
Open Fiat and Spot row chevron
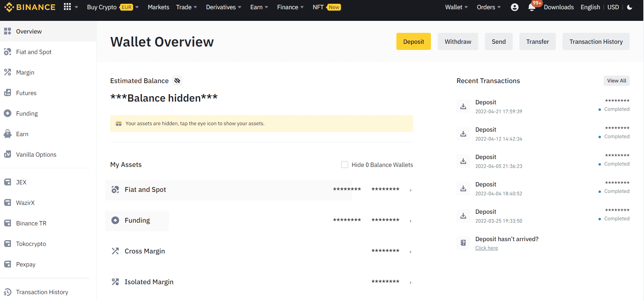pos(410,190)
